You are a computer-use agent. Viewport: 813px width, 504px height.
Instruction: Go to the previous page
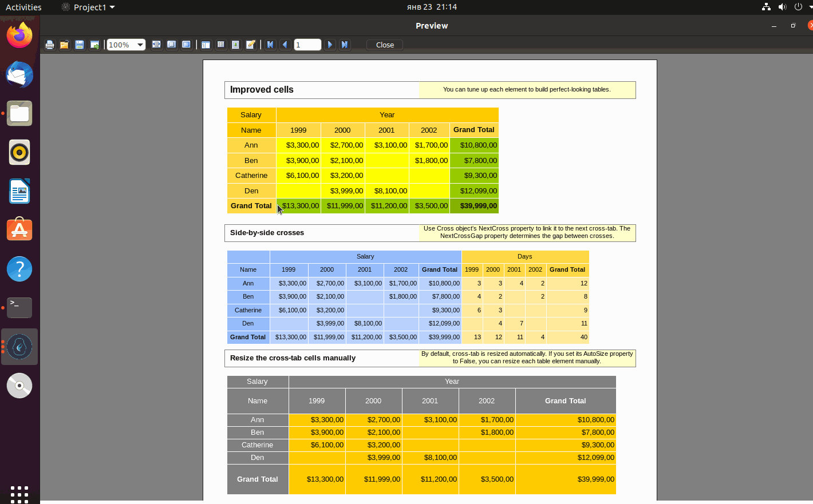pos(285,45)
